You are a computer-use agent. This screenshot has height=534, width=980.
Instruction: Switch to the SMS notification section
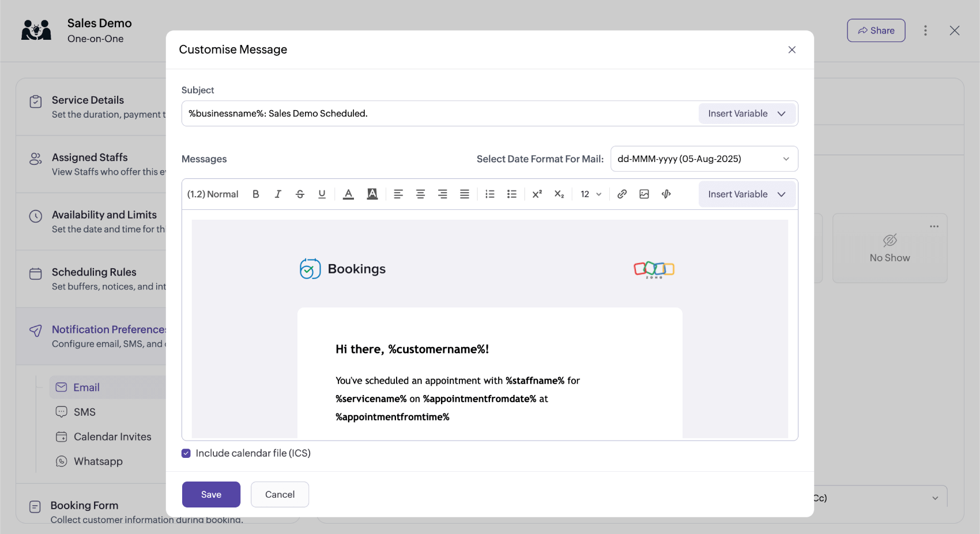pos(83,412)
